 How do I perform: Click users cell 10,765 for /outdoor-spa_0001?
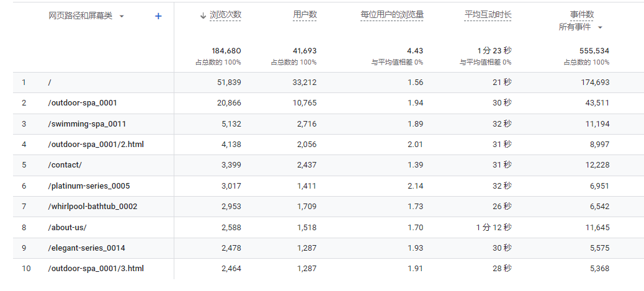point(305,103)
